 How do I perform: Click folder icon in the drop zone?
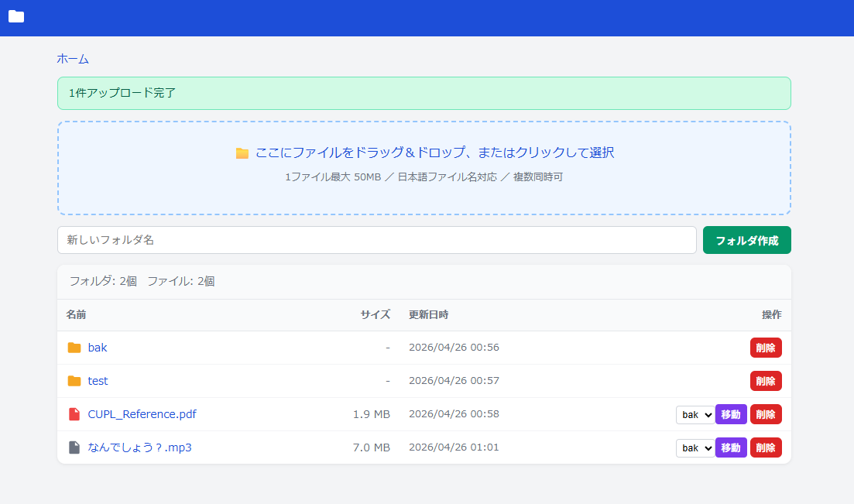coord(242,153)
